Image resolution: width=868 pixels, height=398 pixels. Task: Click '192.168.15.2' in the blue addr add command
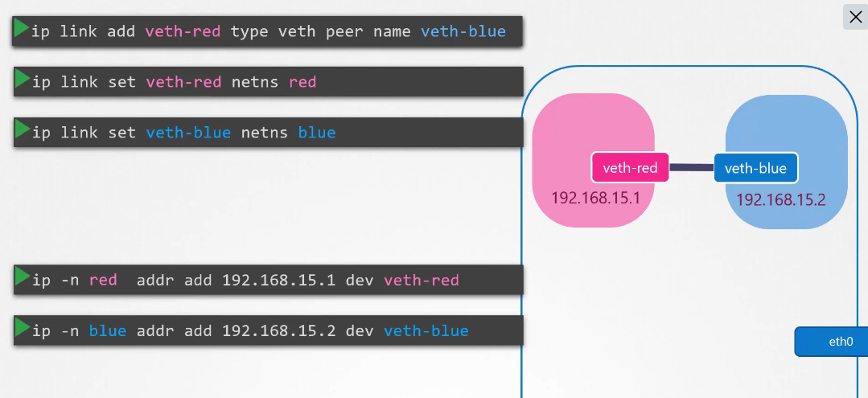tap(279, 331)
